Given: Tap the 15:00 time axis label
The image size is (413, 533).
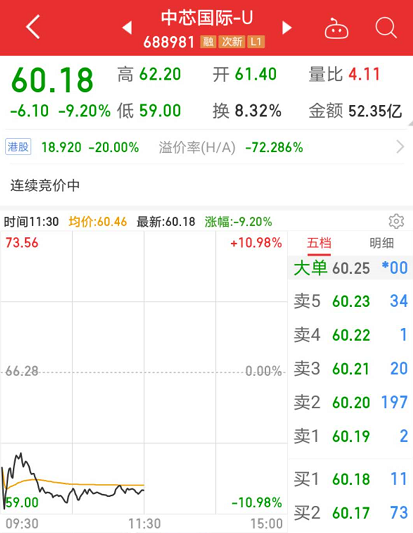Looking at the screenshot, I should 266,524.
